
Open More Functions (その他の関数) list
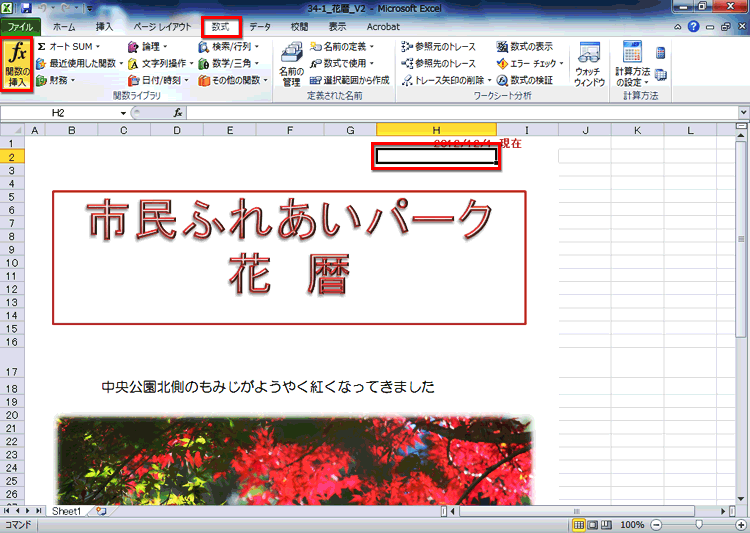pyautogui.click(x=233, y=80)
